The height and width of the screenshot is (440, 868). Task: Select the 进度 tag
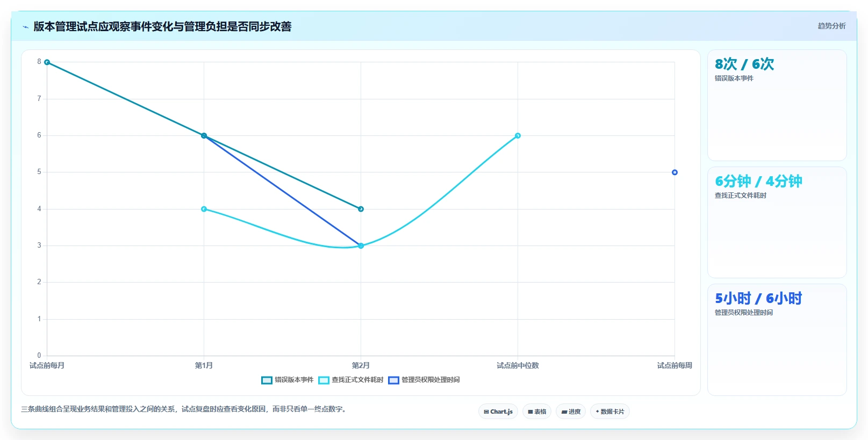[x=571, y=412]
